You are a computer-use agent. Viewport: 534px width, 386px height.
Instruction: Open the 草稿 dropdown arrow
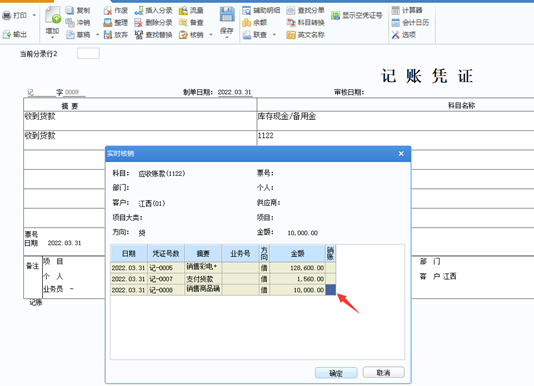coord(97,35)
